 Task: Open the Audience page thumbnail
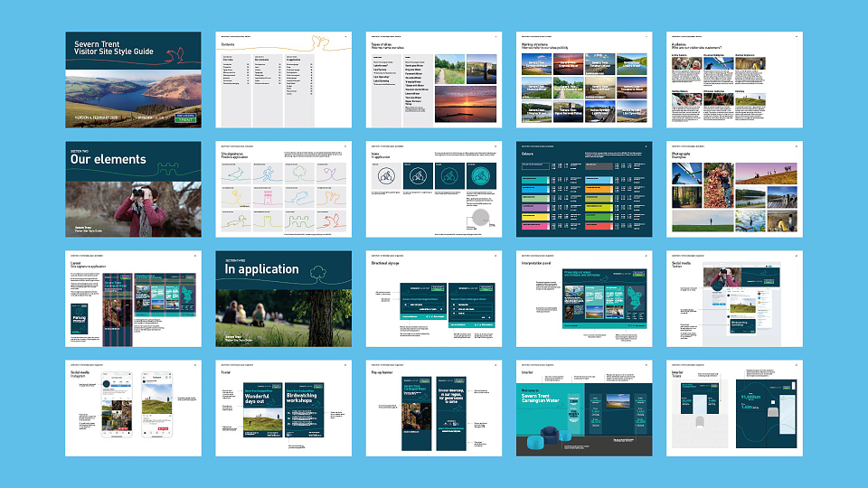pyautogui.click(x=734, y=80)
